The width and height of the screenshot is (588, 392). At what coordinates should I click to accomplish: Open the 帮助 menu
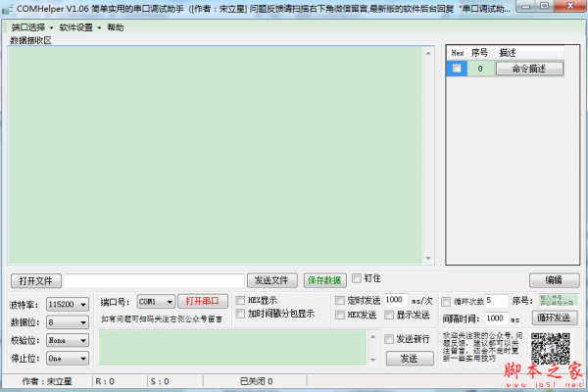point(115,27)
